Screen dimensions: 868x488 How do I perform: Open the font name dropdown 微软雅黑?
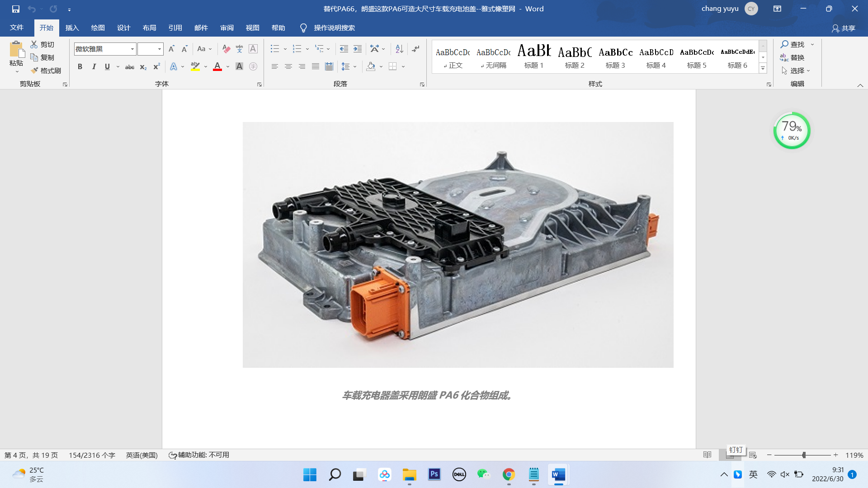click(x=132, y=49)
